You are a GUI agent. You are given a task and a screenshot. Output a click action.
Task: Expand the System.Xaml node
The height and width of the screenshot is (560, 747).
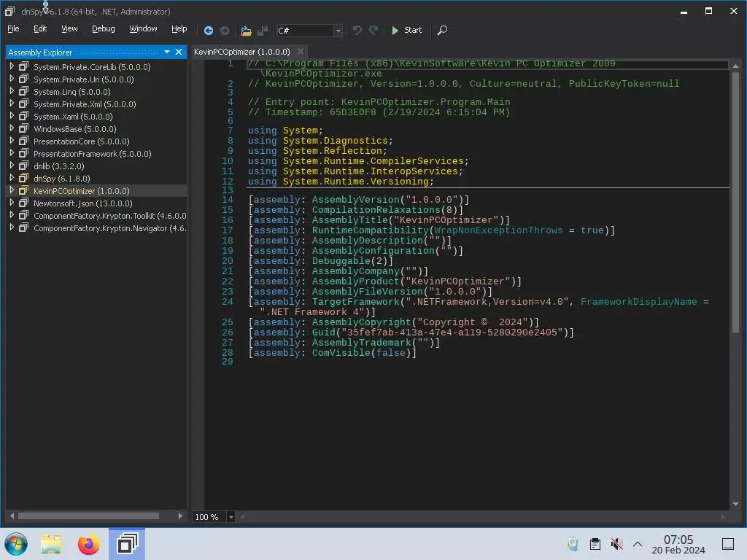tap(12, 116)
